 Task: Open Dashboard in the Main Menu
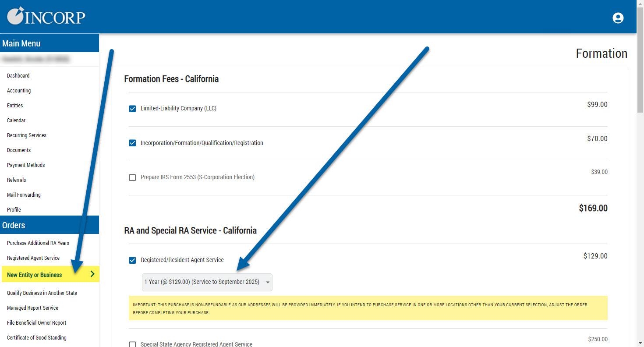18,76
